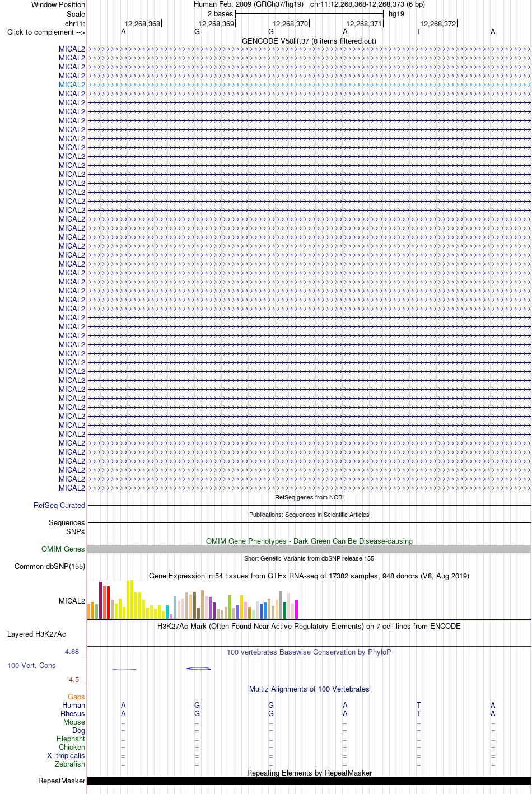The image size is (532, 794).
Task: Click the cyan bar in the GTEx chart
Action: 167,612
